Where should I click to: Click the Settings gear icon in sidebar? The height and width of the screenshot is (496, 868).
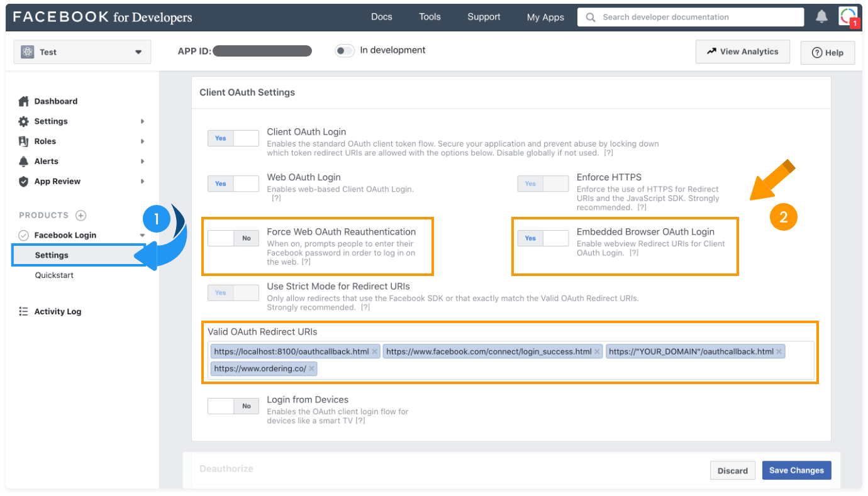24,121
